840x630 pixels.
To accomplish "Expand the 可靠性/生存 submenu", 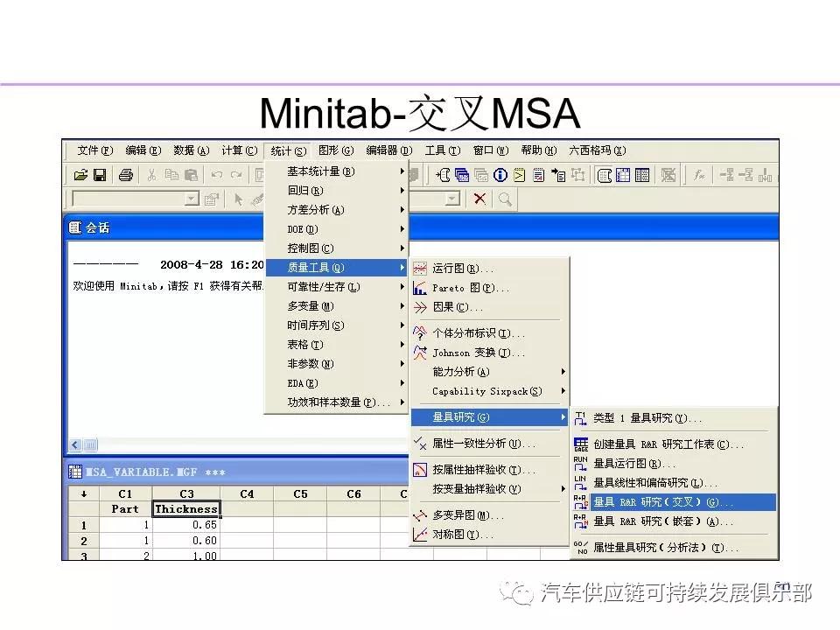I will pos(336,287).
